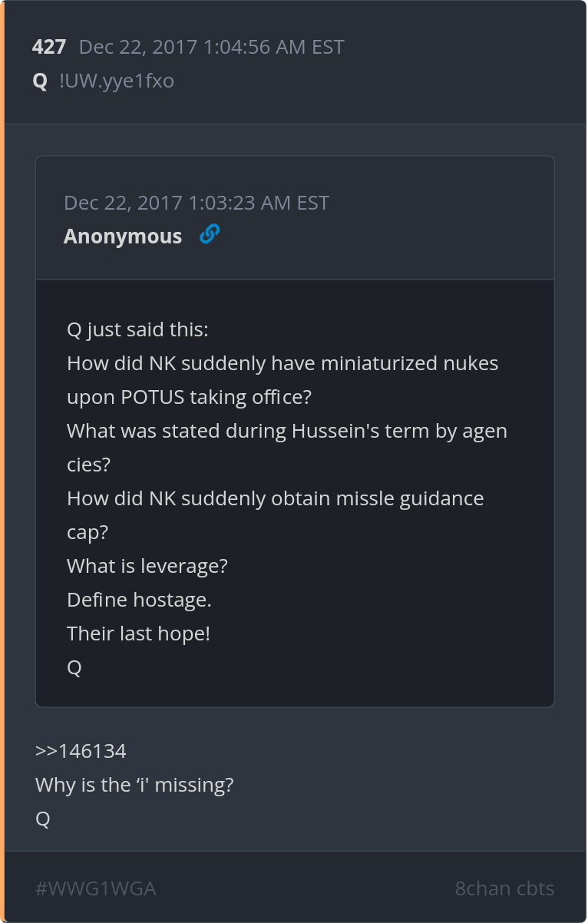
Task: Click the Q signature inside quoted post
Action: (x=74, y=668)
